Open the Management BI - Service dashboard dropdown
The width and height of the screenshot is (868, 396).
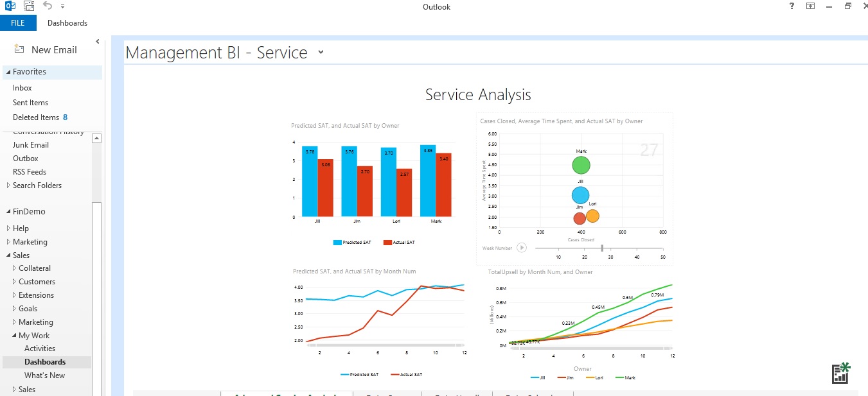(x=321, y=53)
